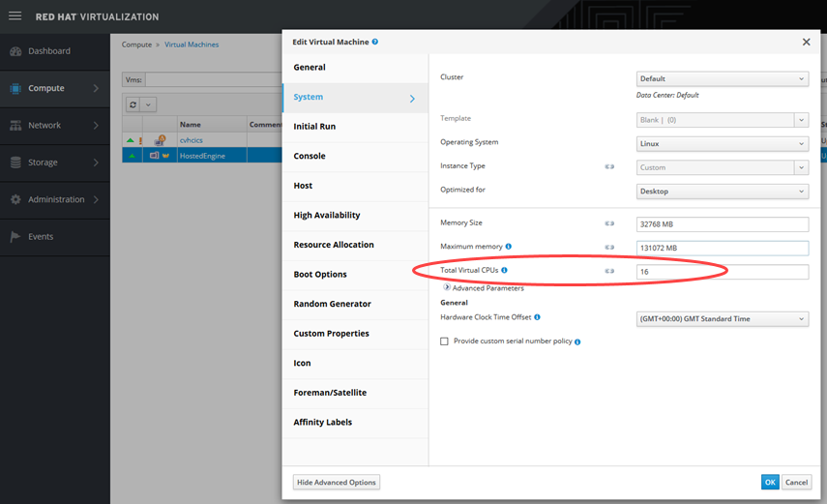Click the Dashboard icon in sidebar
Viewport: 827px width, 504px height.
pos(15,51)
